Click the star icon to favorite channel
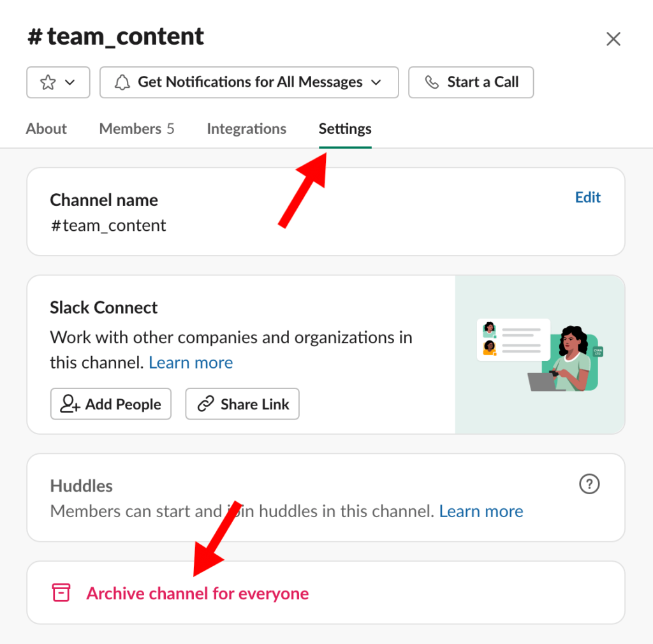Image resolution: width=653 pixels, height=644 pixels. [x=48, y=82]
